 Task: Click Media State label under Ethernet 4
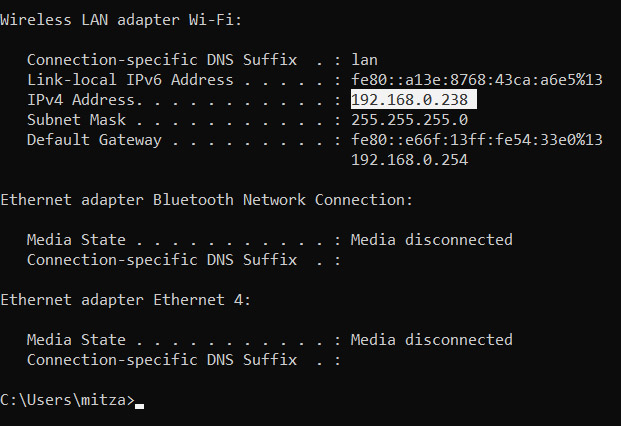click(x=76, y=340)
